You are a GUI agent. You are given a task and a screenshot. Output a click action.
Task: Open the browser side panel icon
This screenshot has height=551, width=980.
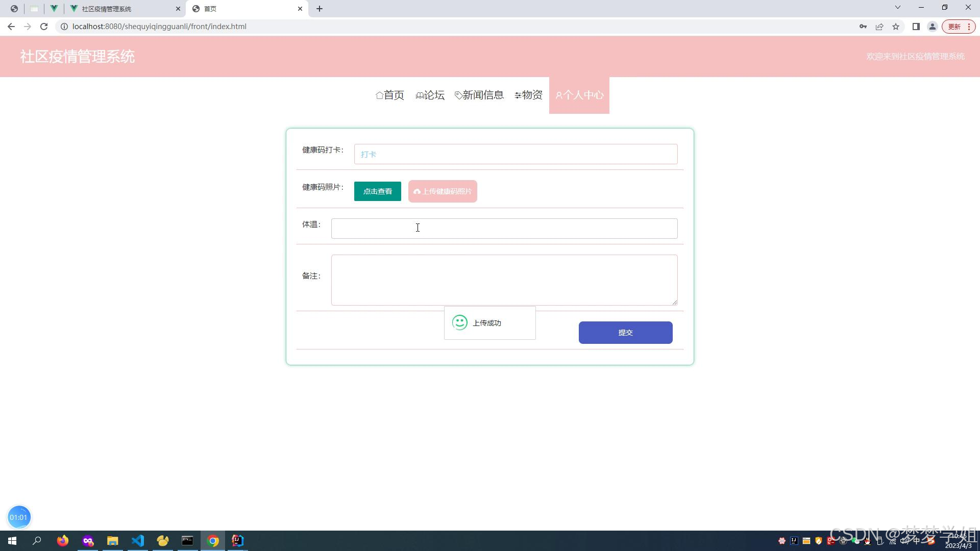click(x=916, y=27)
